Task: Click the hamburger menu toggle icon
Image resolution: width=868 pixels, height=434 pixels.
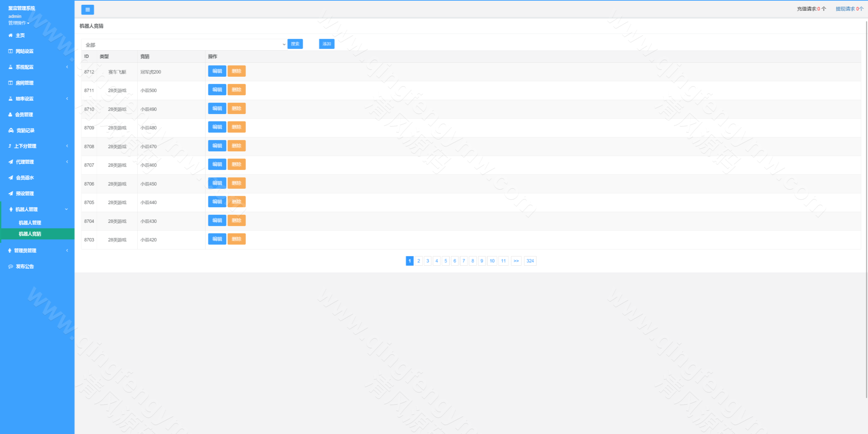Action: pyautogui.click(x=87, y=10)
